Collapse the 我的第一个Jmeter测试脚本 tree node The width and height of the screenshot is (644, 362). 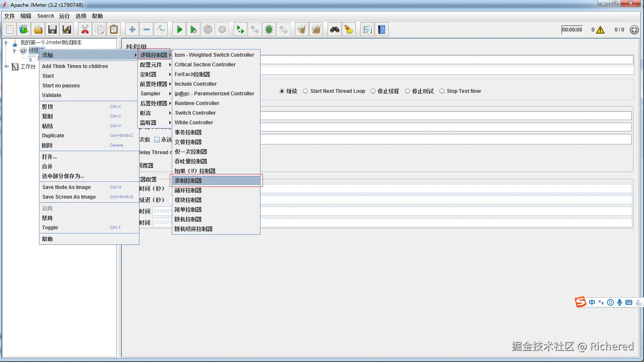pyautogui.click(x=7, y=42)
